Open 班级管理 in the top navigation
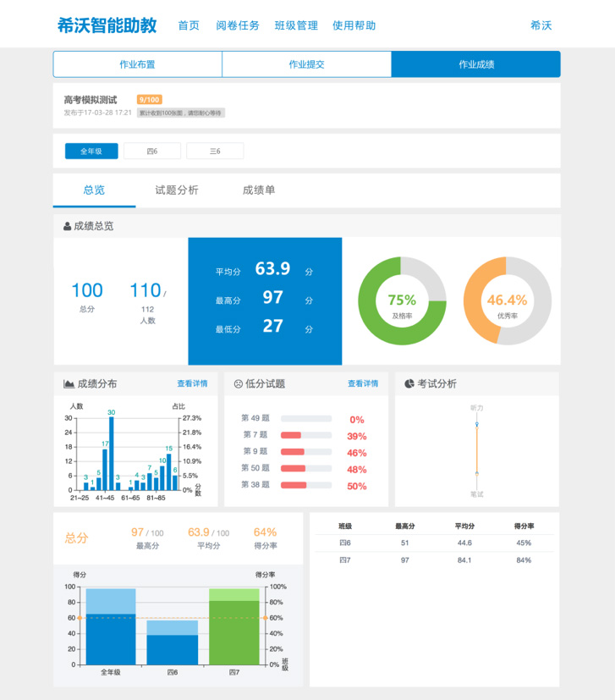 pos(296,25)
